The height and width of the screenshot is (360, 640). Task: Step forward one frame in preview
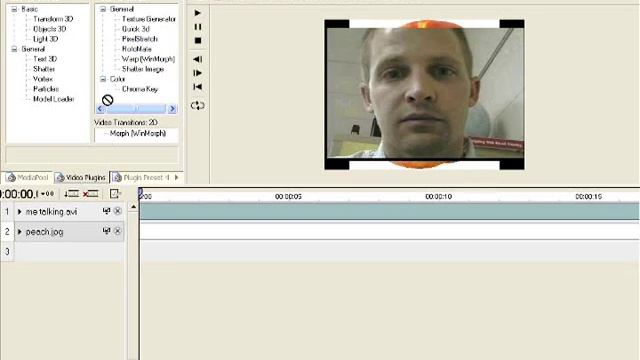(x=198, y=73)
